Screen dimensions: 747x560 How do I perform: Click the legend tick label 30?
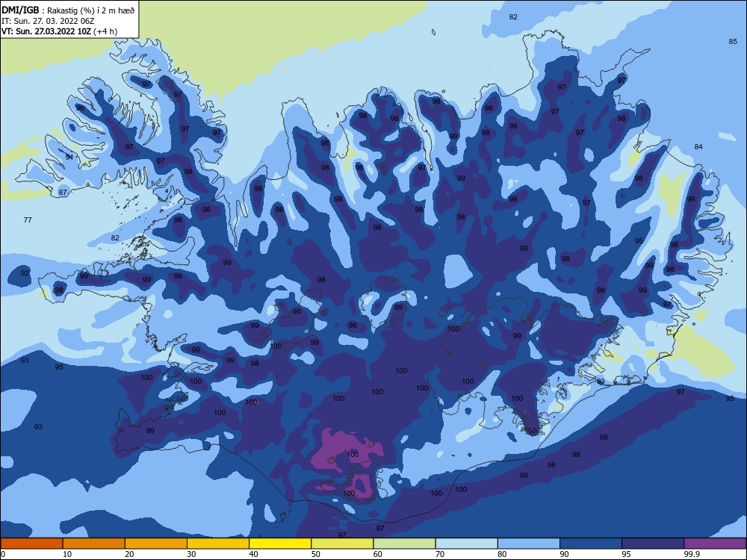(191, 554)
